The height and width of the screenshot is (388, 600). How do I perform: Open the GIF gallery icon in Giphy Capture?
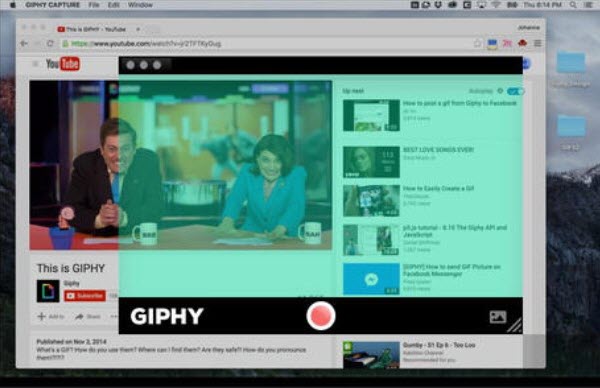pos(497,317)
